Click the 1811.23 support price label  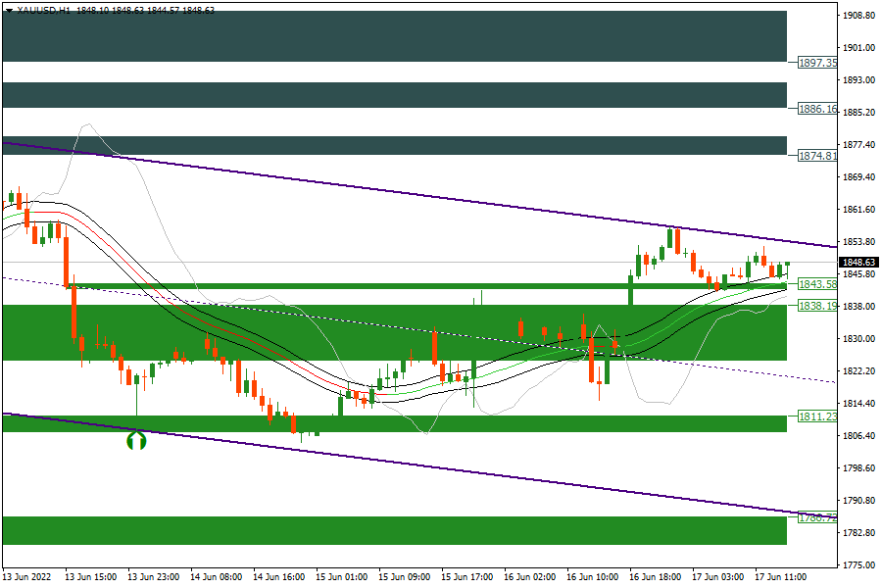816,416
